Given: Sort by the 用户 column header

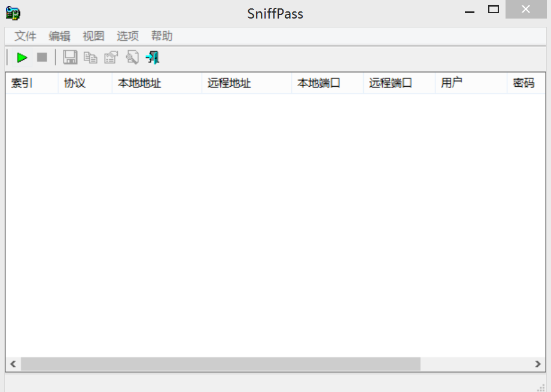Looking at the screenshot, I should (471, 83).
